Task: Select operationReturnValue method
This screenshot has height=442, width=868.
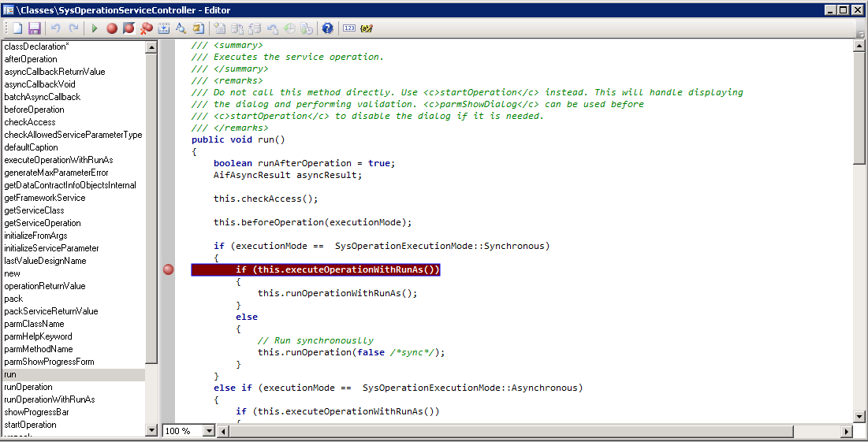Action: pos(45,286)
